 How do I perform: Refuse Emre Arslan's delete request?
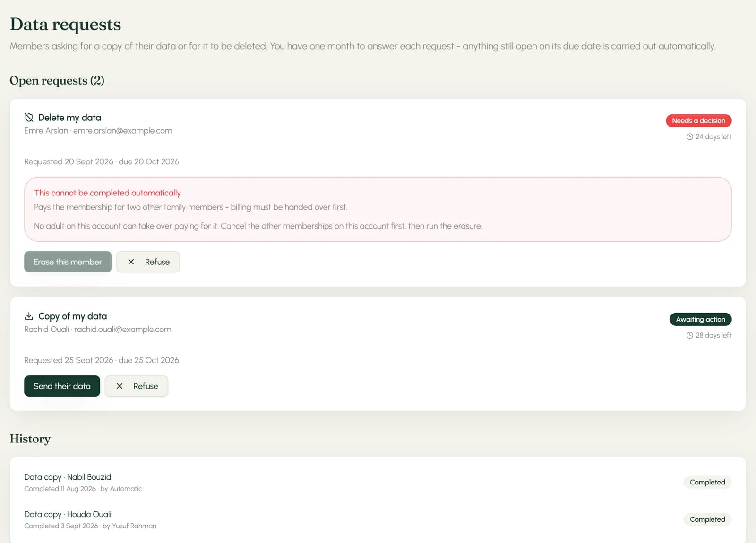coord(148,262)
